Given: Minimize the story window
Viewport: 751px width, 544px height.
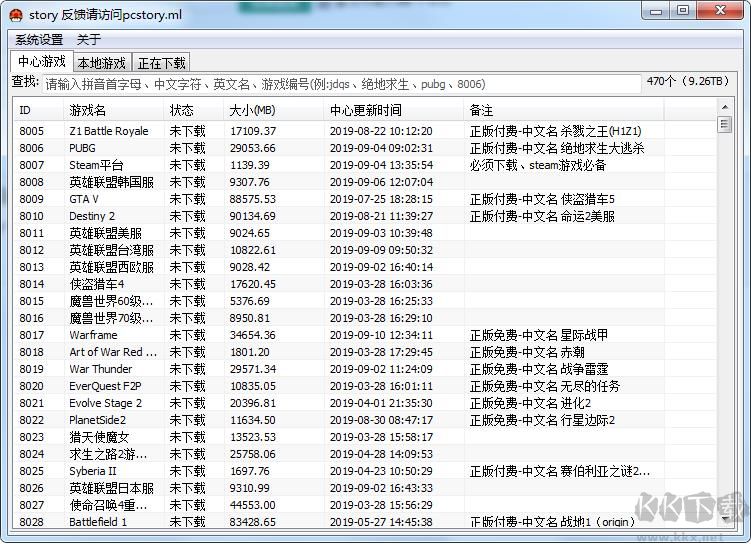Looking at the screenshot, I should [656, 11].
